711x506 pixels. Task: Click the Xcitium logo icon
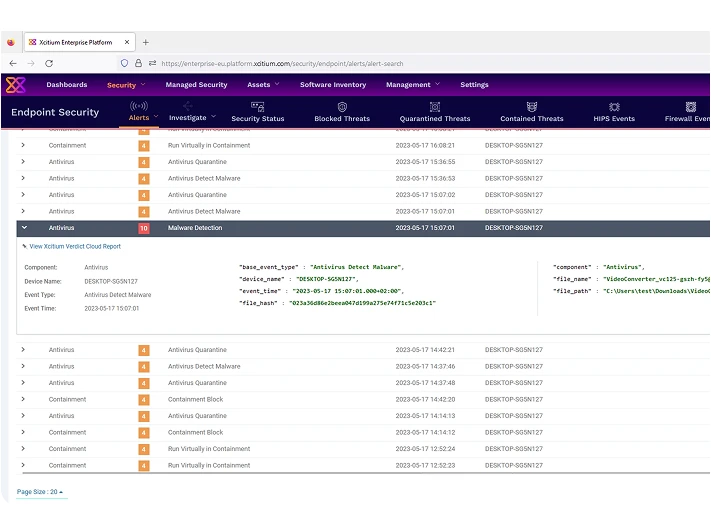pyautogui.click(x=16, y=85)
